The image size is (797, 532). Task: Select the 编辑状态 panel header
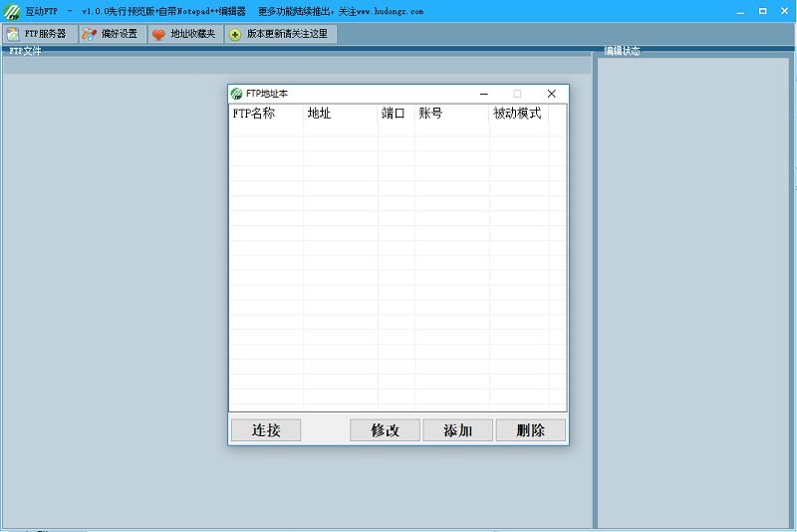click(622, 51)
